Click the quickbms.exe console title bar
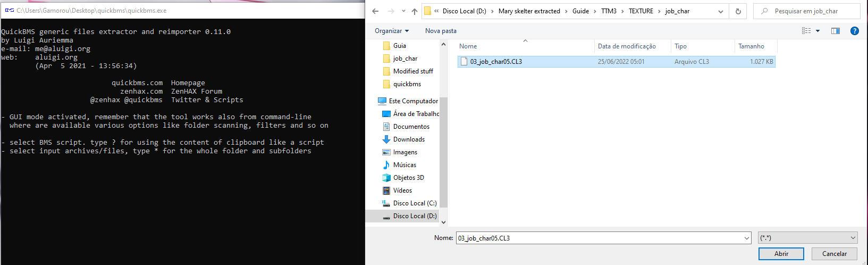The image size is (868, 265). (182, 10)
